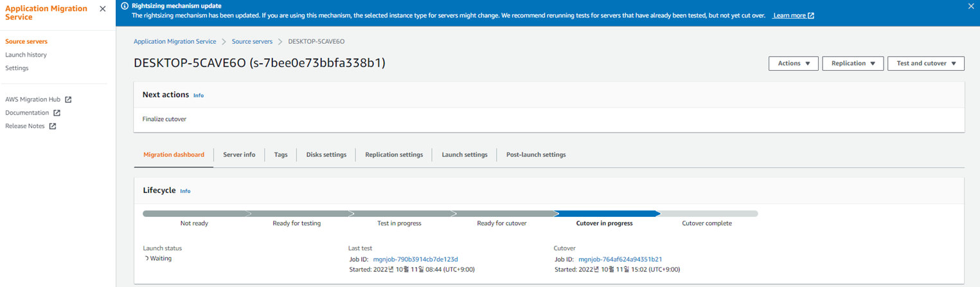Switch to the Replication settings tab
Screen dimensions: 980x287
394,154
